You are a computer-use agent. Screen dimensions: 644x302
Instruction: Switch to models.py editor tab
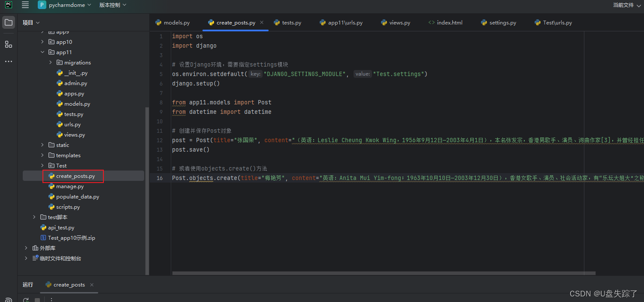pos(172,22)
